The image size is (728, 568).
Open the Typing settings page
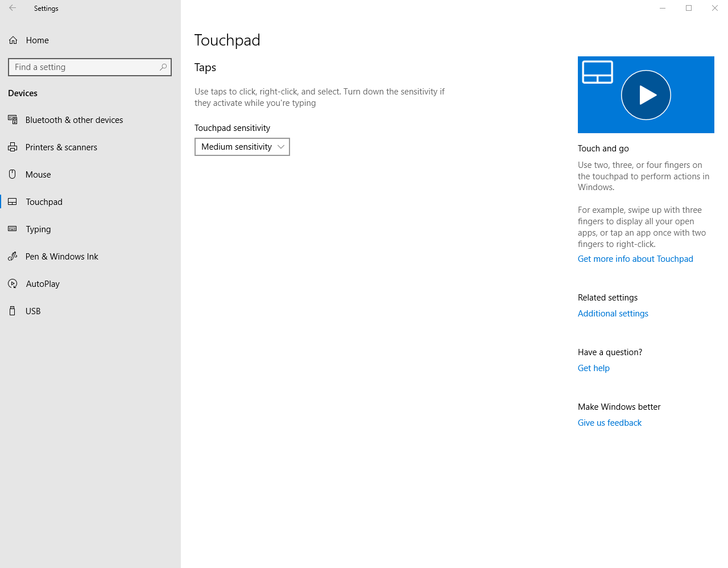tap(38, 229)
